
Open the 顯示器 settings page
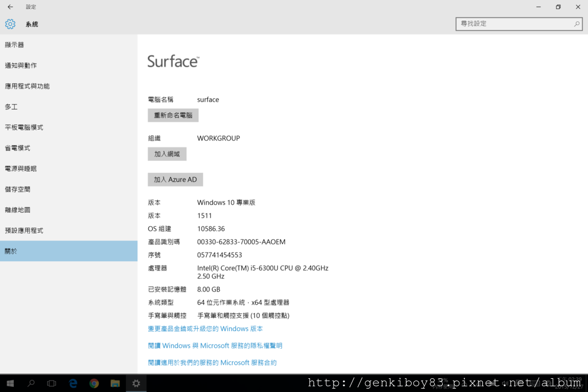click(x=69, y=45)
